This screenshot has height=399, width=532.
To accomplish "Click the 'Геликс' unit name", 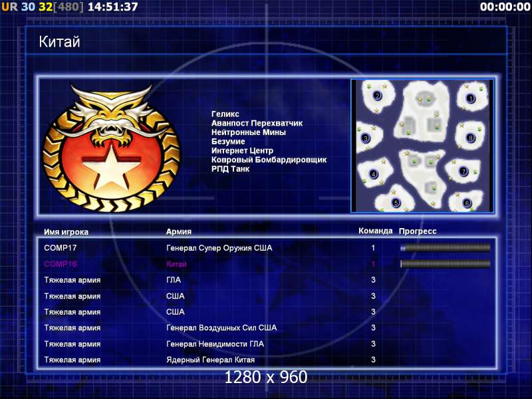I will click(225, 114).
